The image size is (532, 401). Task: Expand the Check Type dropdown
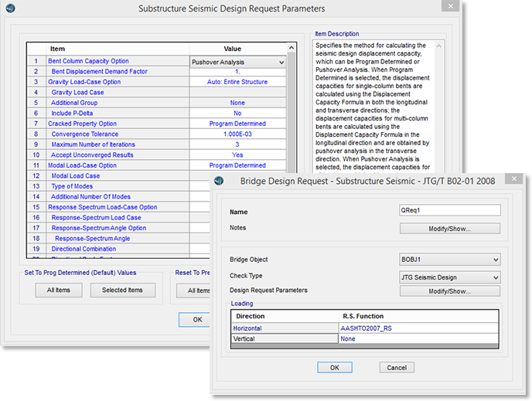coord(495,277)
